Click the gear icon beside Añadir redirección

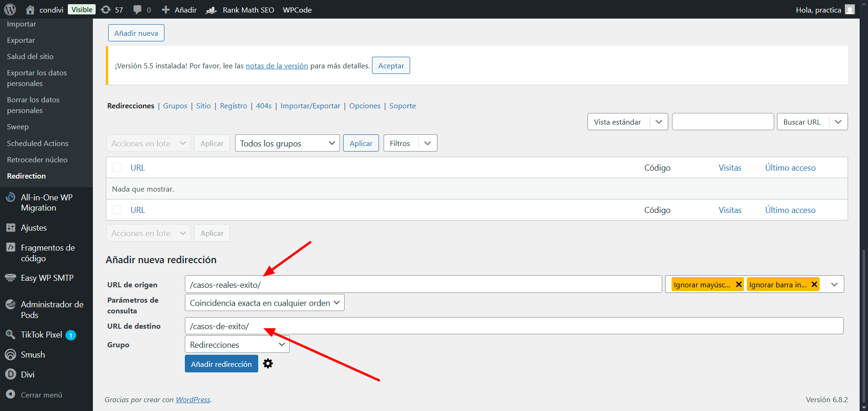tap(268, 364)
